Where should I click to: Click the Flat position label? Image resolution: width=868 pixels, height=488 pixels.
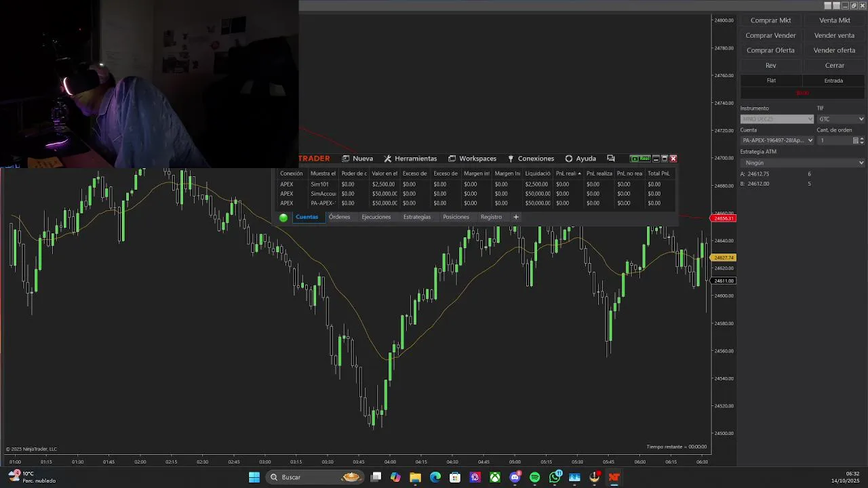coord(771,81)
